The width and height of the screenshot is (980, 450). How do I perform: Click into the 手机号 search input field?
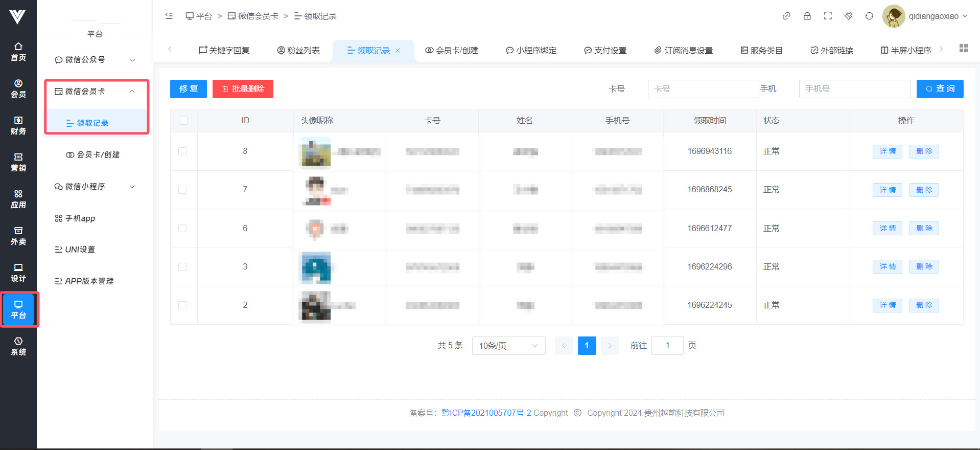(x=854, y=89)
